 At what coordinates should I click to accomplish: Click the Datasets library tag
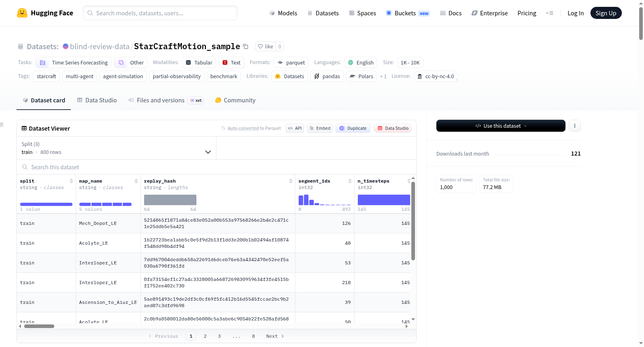289,76
